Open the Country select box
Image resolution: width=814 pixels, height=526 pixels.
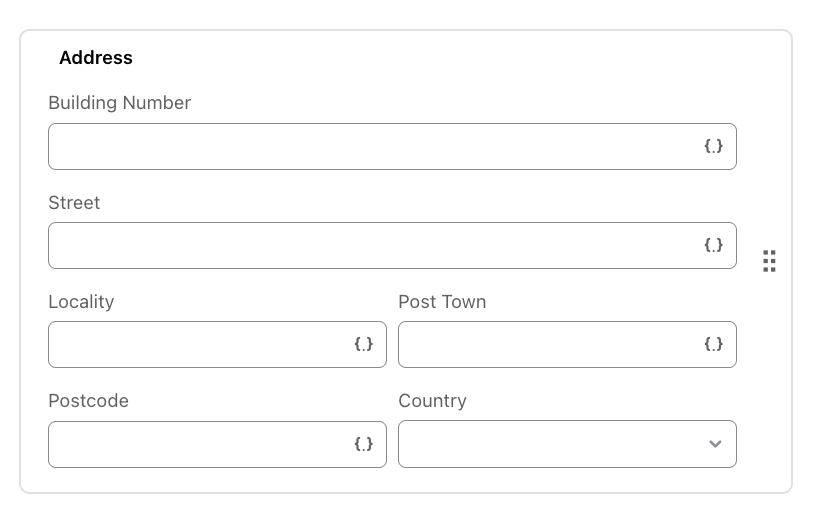tap(567, 444)
